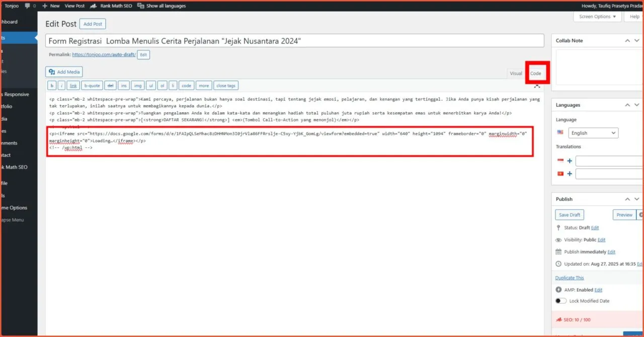
Task: Move the Collab Note panel down
Action: pyautogui.click(x=637, y=41)
